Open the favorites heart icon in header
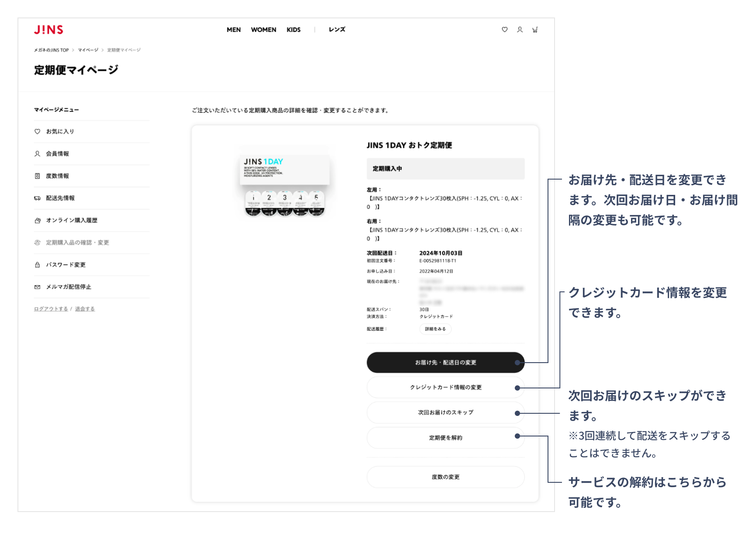Image resolution: width=756 pixels, height=547 pixels. pyautogui.click(x=505, y=30)
